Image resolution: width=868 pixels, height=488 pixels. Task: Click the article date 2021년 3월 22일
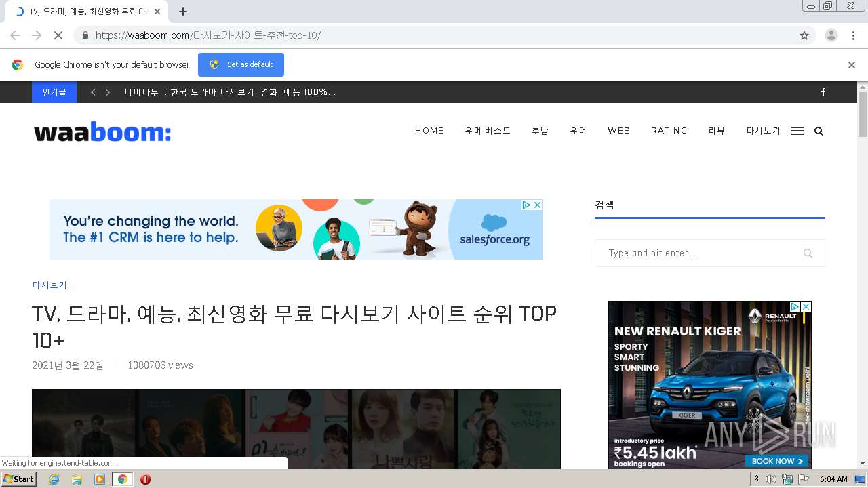pyautogui.click(x=68, y=365)
